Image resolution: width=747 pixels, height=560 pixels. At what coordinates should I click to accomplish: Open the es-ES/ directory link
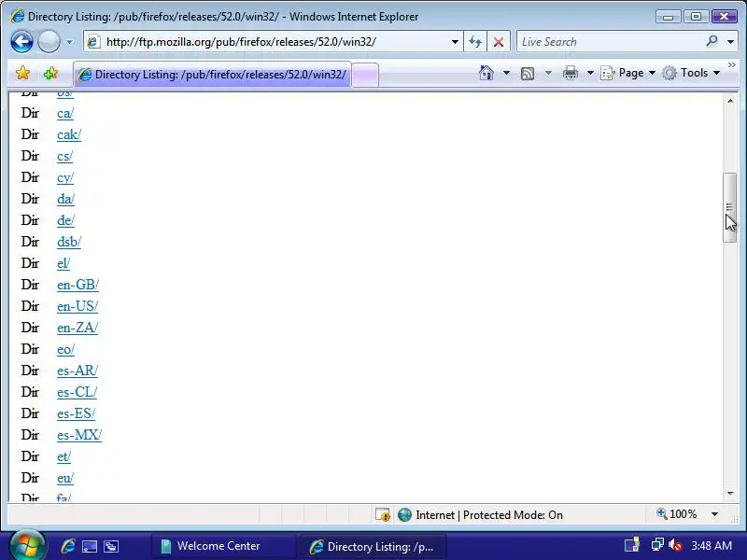tap(77, 413)
